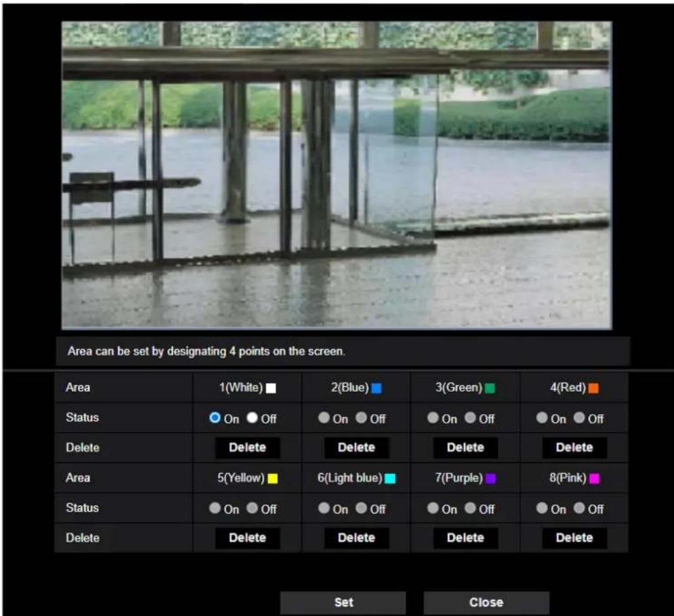Click the camera preview image to designate a point
Screen dimensions: 674x616
pyautogui.click(x=337, y=176)
